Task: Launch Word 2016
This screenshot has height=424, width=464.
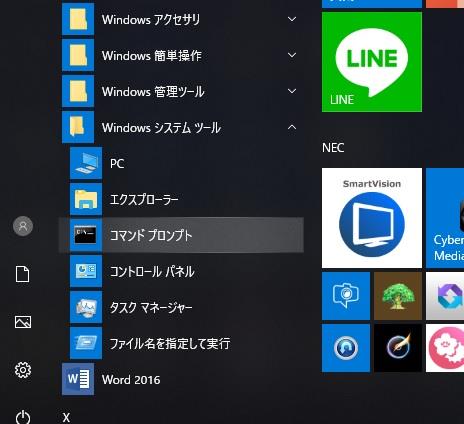Action: point(181,379)
